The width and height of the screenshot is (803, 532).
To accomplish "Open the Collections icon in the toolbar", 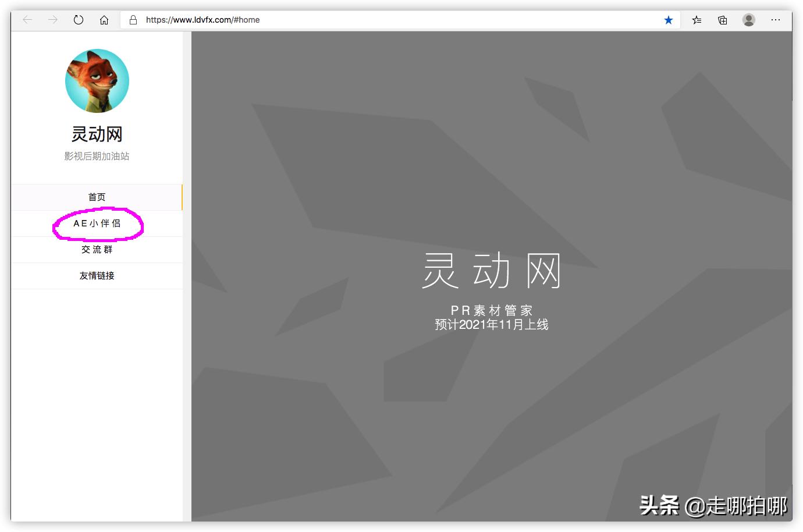I will pos(722,19).
